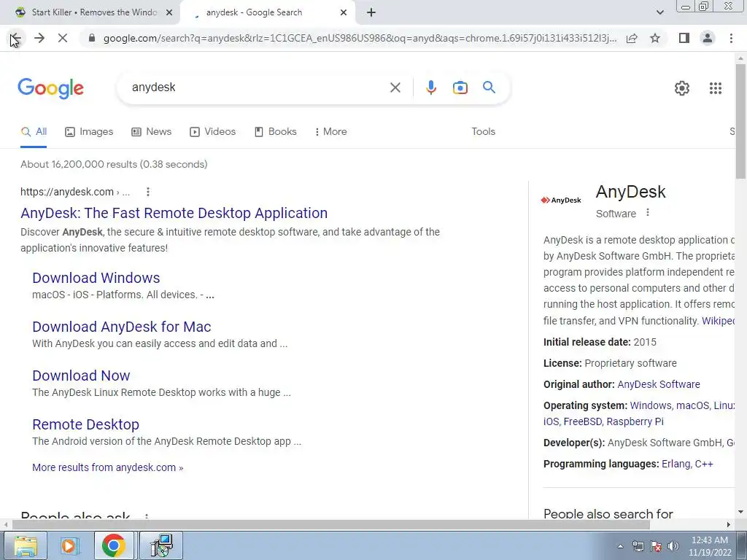Switch to Videos results
Viewport: 747px width, 560px height.
coord(212,132)
